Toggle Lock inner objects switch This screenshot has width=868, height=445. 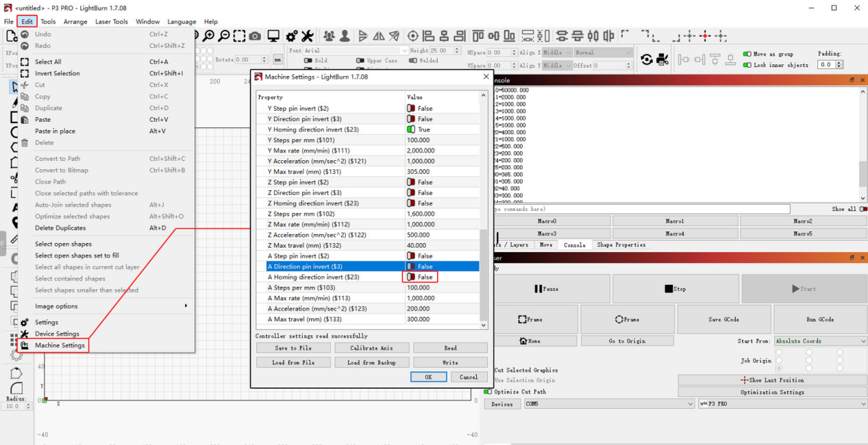(747, 65)
